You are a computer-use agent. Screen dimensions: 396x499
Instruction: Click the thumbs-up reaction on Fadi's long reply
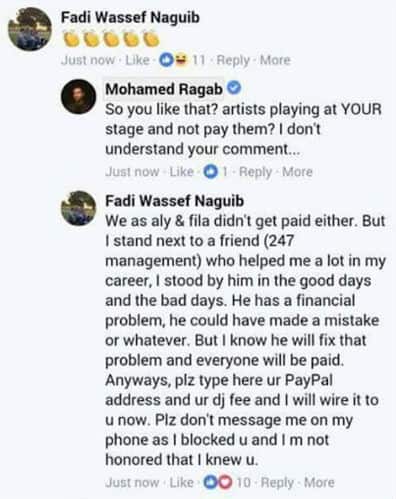211,482
